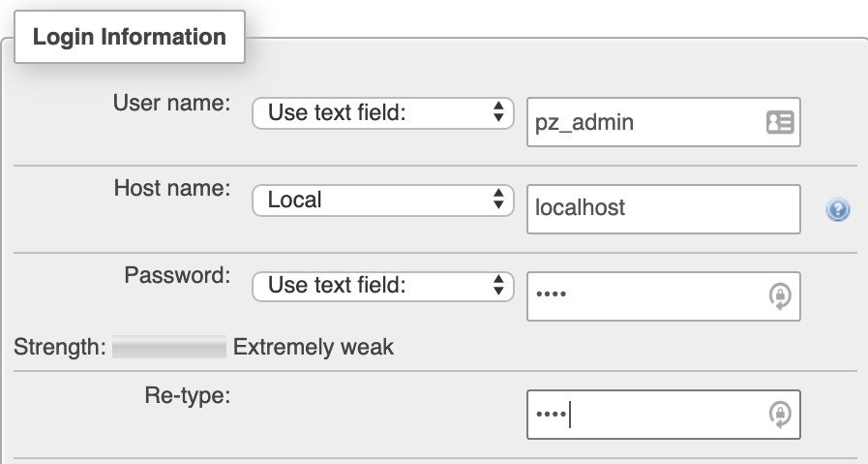
Task: Click the Login Information legend heading
Action: (130, 37)
